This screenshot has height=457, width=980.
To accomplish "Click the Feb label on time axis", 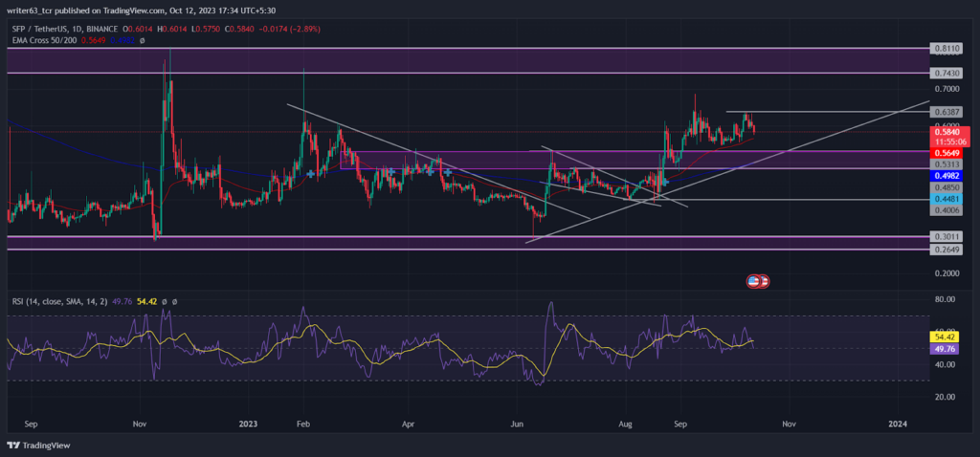I will pyautogui.click(x=302, y=424).
